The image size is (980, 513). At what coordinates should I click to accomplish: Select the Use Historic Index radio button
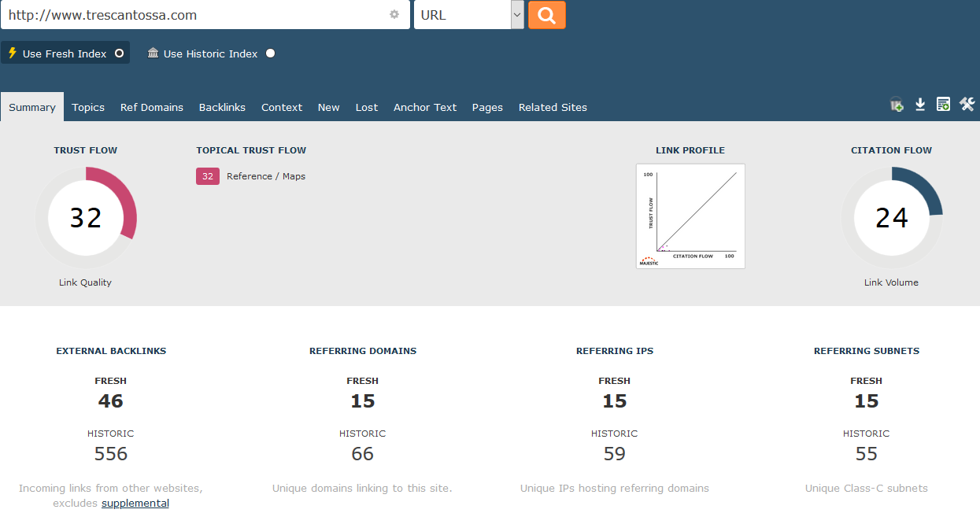[271, 54]
